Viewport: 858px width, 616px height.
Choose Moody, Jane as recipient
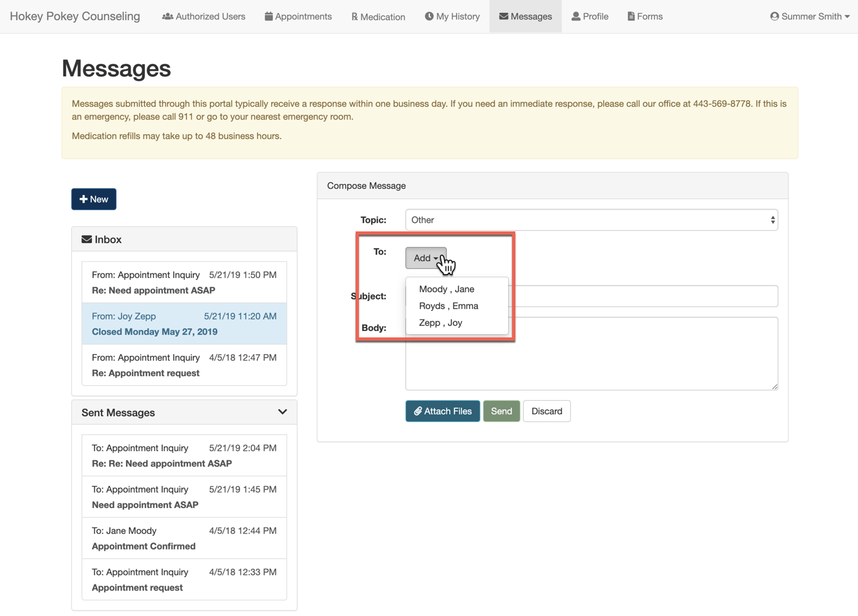pos(446,289)
